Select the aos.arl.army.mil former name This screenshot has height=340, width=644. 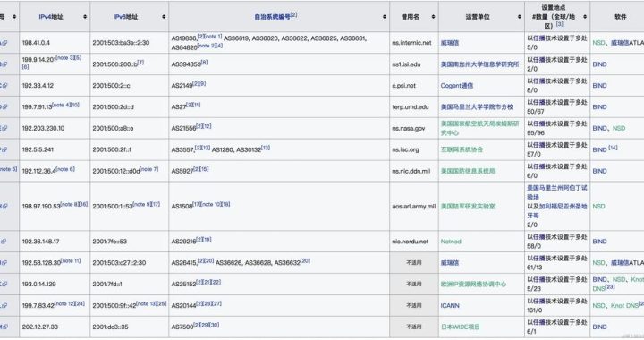413,206
